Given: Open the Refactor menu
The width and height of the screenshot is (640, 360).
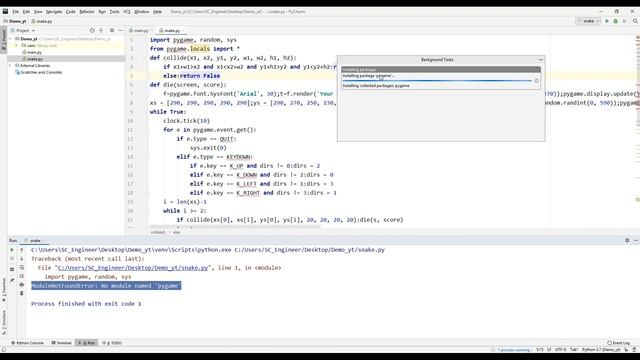Looking at the screenshot, I should coord(87,12).
